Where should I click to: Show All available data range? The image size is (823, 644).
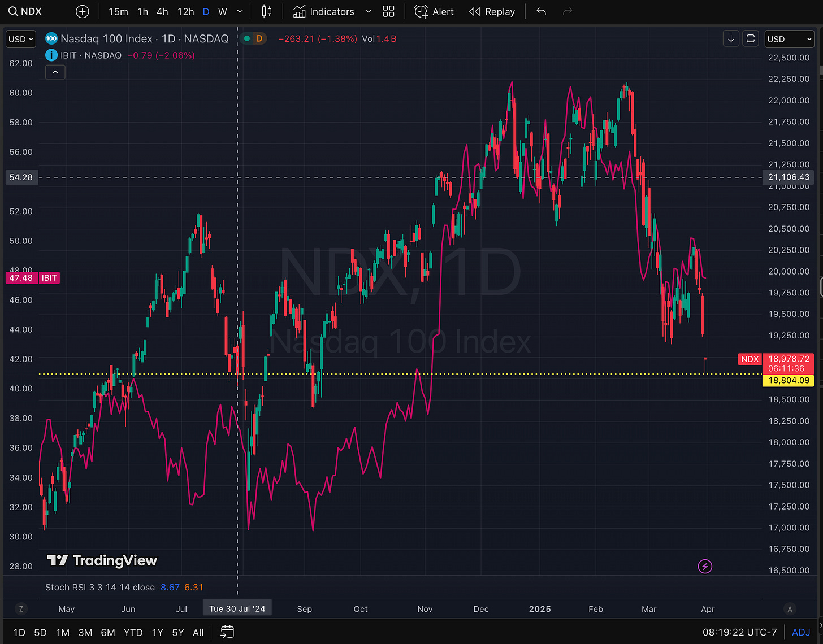point(198,632)
